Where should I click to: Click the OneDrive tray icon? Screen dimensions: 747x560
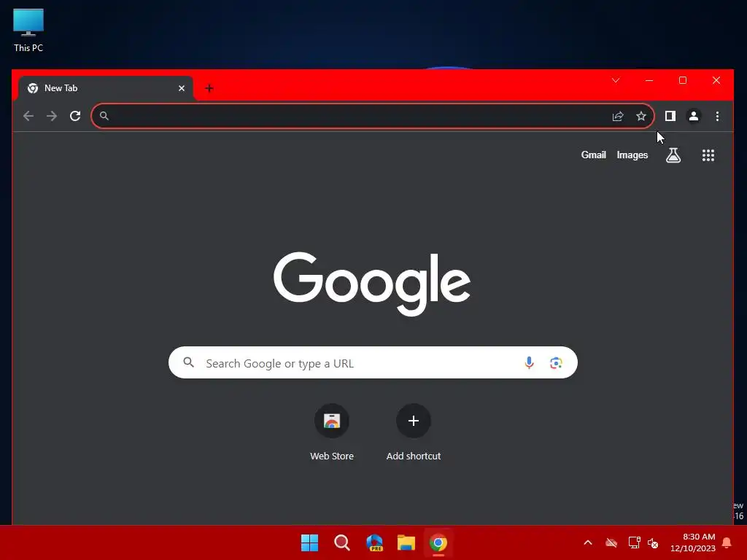click(611, 542)
